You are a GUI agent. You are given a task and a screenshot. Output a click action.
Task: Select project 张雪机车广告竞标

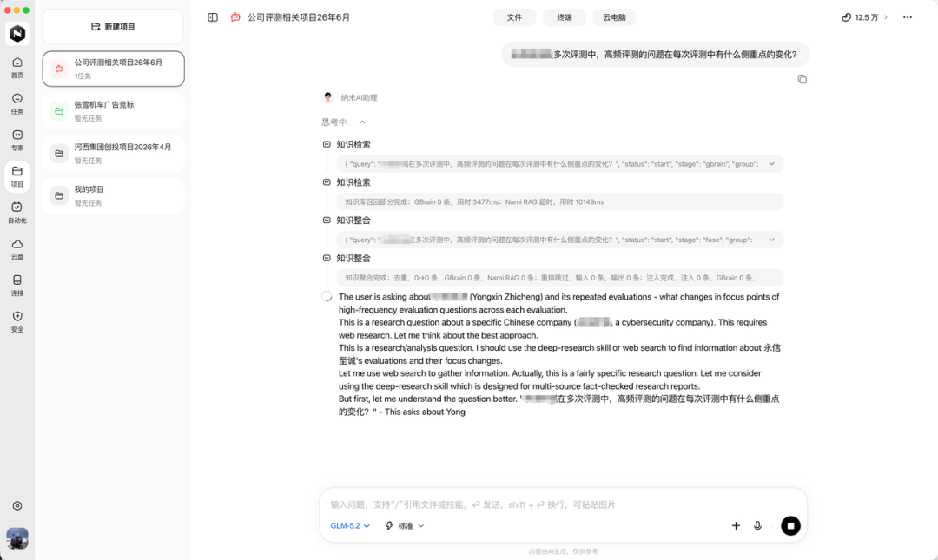(x=113, y=111)
